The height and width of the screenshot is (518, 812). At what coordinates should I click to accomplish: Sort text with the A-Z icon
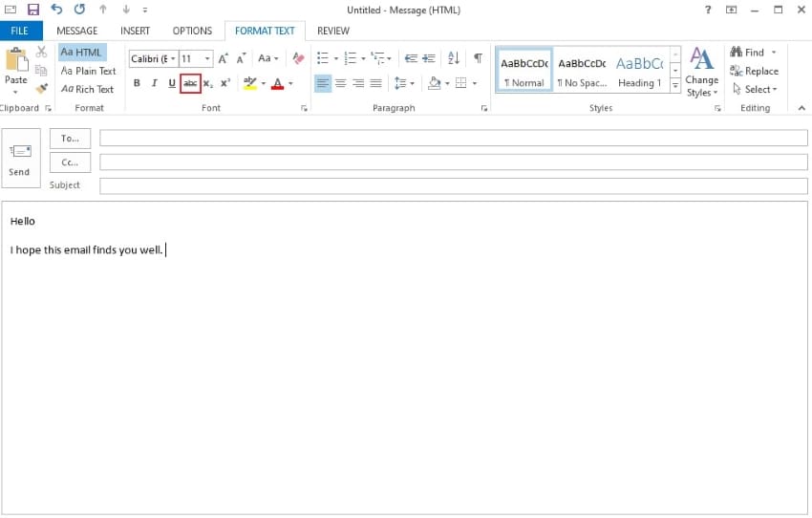pos(454,58)
